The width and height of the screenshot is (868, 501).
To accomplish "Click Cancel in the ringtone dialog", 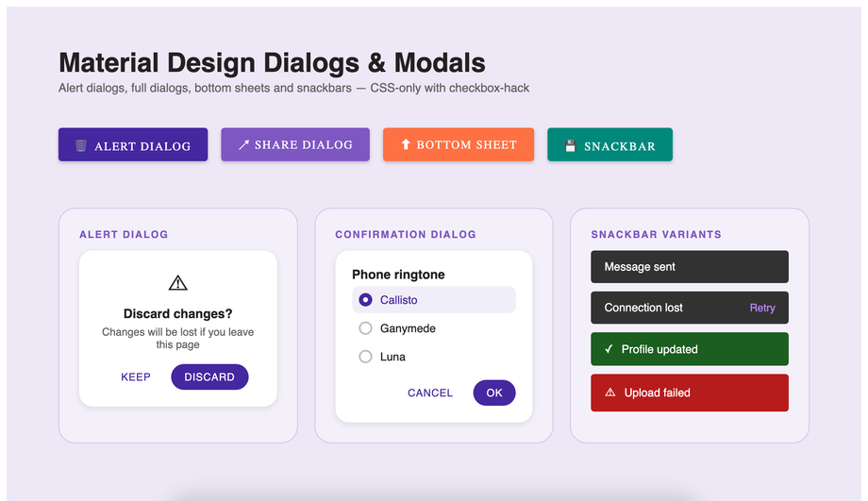I will coord(430,393).
